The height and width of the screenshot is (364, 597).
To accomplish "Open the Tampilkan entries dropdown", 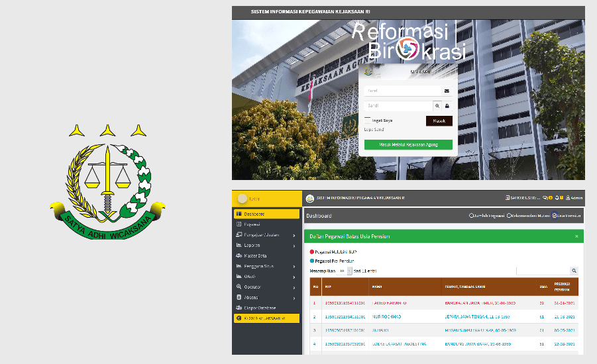I will click(x=344, y=271).
